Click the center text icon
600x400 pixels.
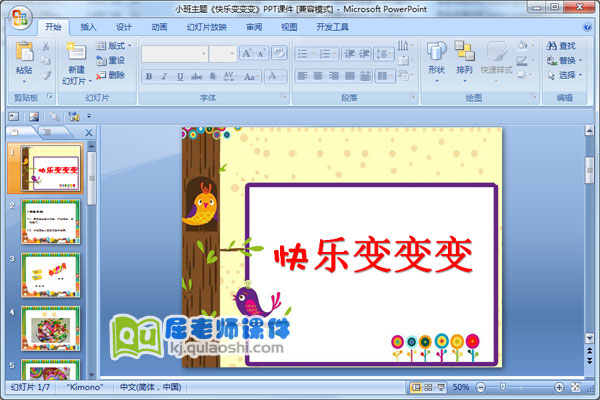click(x=318, y=76)
